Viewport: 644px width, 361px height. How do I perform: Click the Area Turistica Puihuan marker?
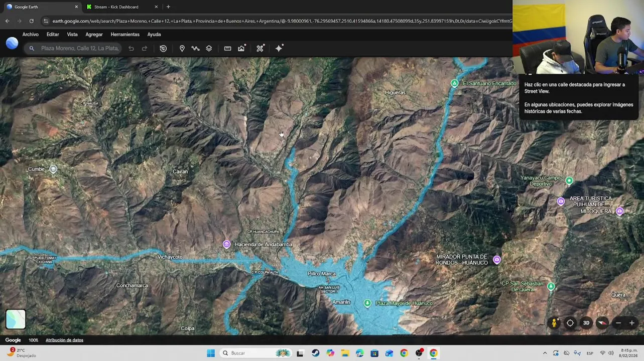click(561, 202)
